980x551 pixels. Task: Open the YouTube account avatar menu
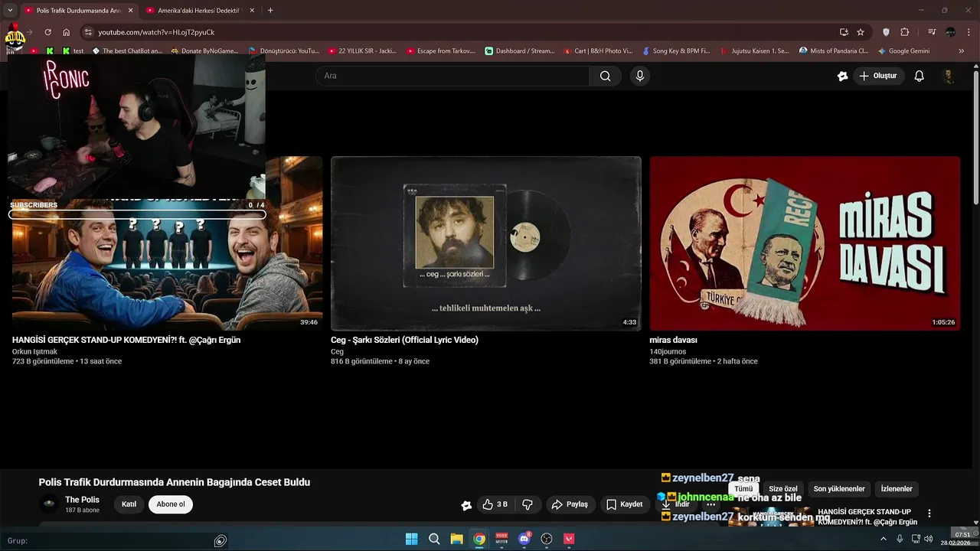949,76
